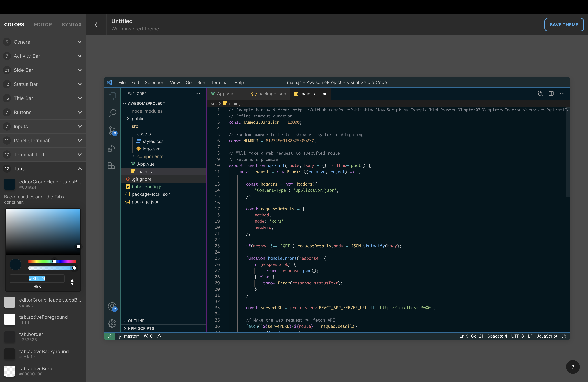Switch to the SYNTAX tab

click(x=72, y=25)
